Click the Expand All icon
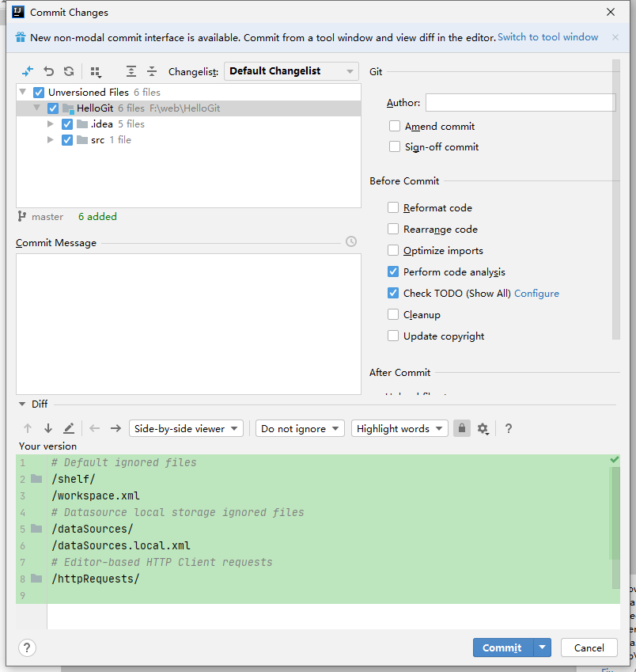Image resolution: width=636 pixels, height=672 pixels. tap(131, 71)
